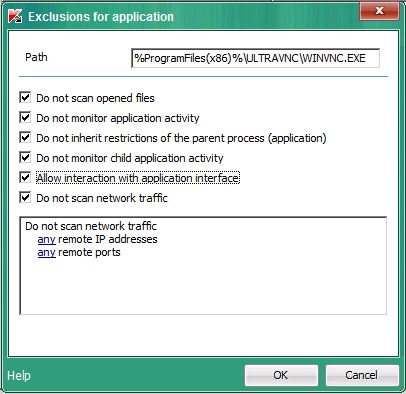Click the Kaspersky logo icon in title bar
Screen dimensions: 406x394
[15, 16]
